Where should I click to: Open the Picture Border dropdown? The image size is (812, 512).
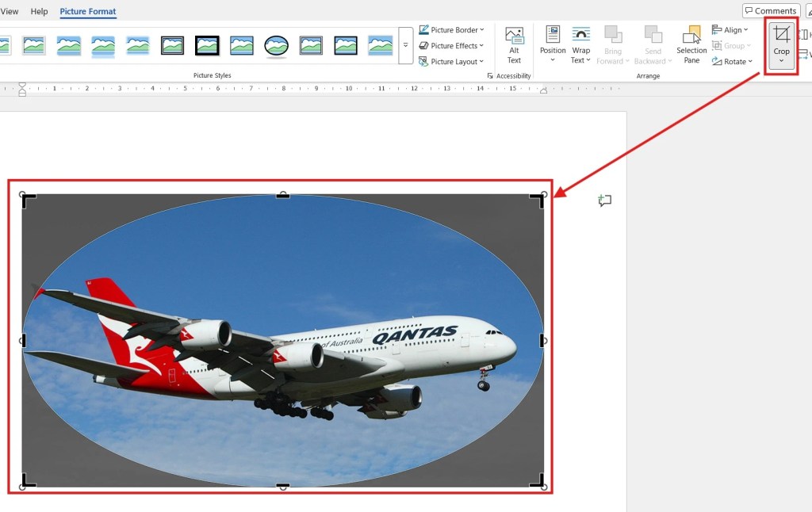tap(452, 29)
